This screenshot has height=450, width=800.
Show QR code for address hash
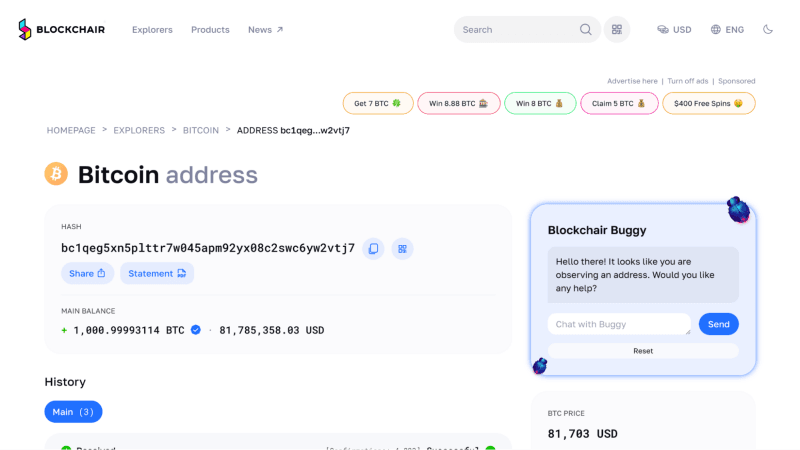click(x=403, y=248)
